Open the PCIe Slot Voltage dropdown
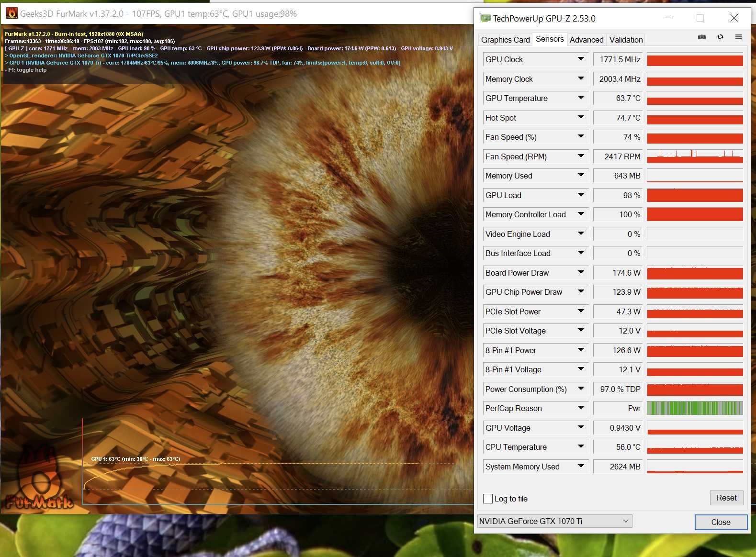The height and width of the screenshot is (557, 756). coord(581,331)
